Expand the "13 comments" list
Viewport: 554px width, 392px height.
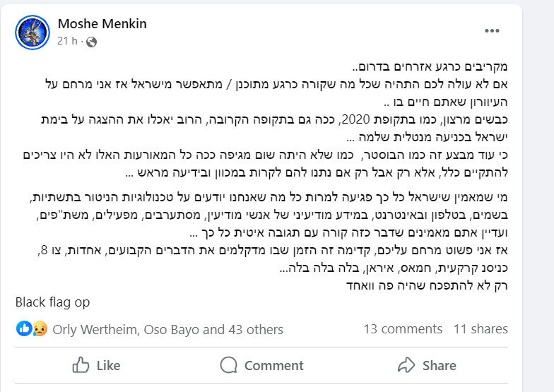[403, 328]
